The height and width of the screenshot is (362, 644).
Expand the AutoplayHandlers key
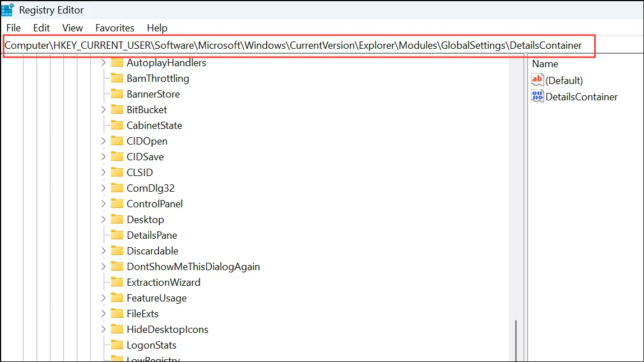[104, 63]
